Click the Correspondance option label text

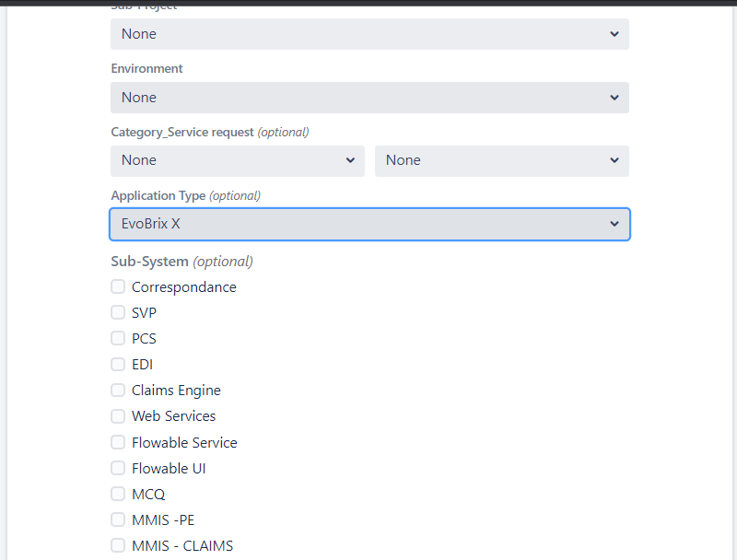[183, 287]
